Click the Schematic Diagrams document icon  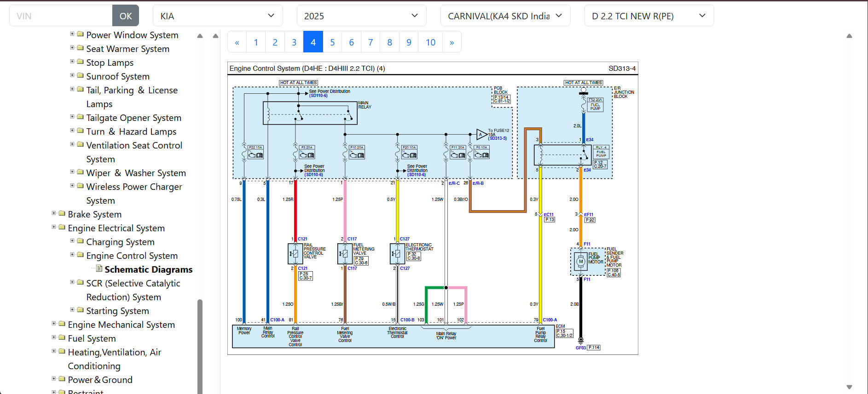pyautogui.click(x=98, y=269)
